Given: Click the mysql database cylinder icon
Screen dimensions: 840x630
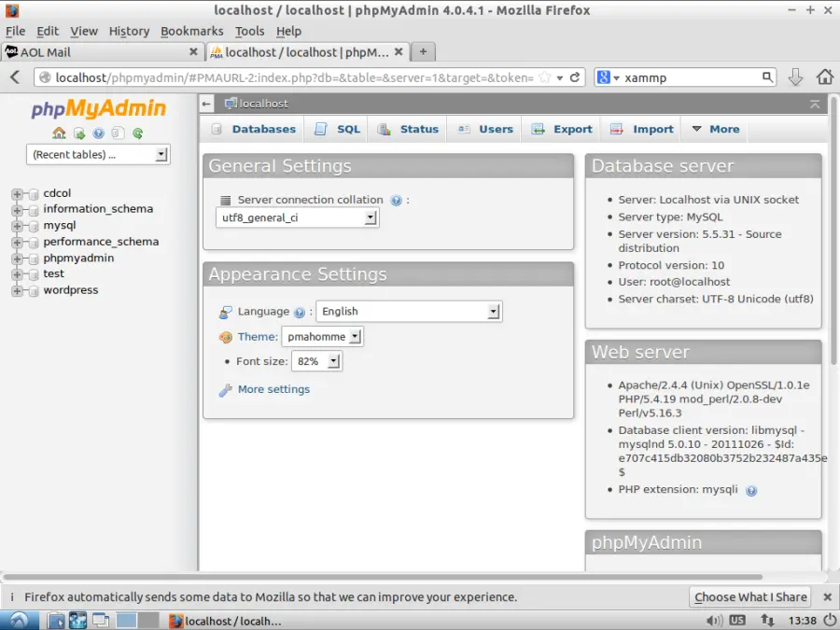Looking at the screenshot, I should coord(34,226).
